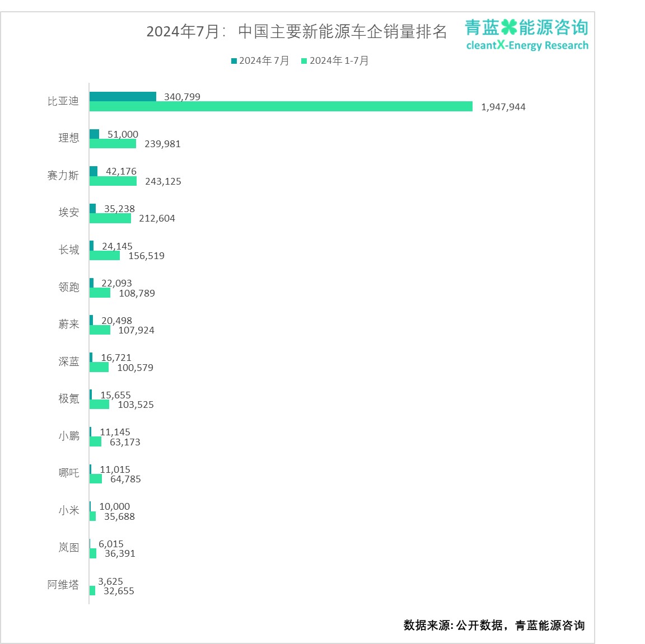The width and height of the screenshot is (645, 644).
Task: Click the 小米 category label
Action: click(x=68, y=510)
